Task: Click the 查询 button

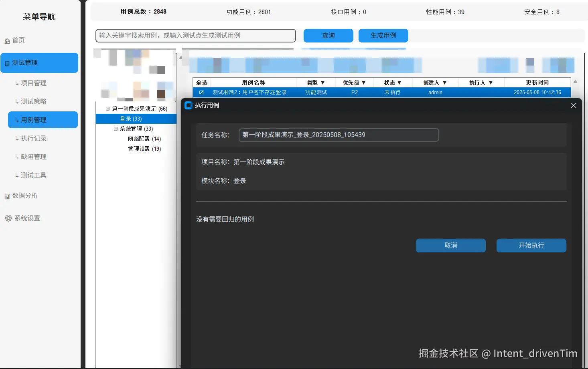Action: point(328,36)
